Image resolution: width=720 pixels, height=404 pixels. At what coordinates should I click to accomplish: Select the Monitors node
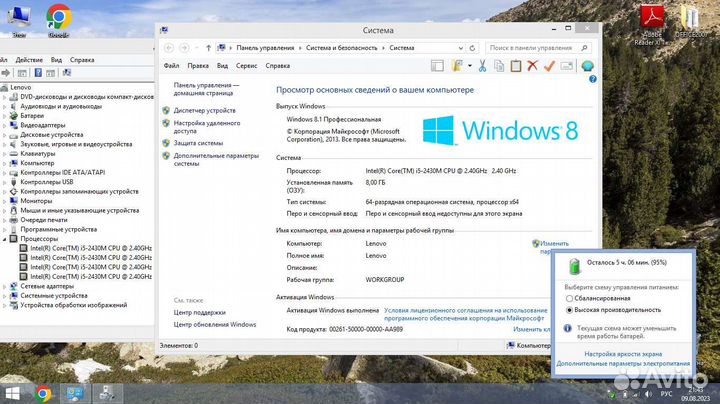click(x=36, y=201)
